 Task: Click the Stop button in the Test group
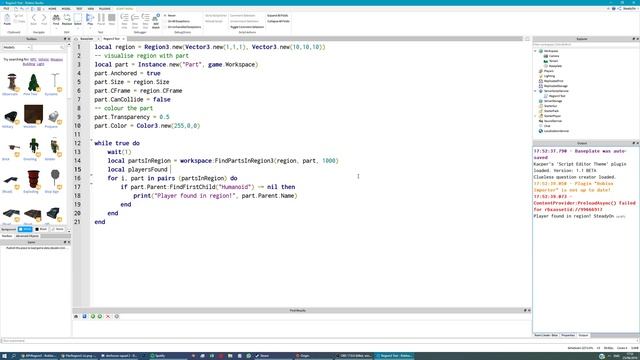(111, 19)
